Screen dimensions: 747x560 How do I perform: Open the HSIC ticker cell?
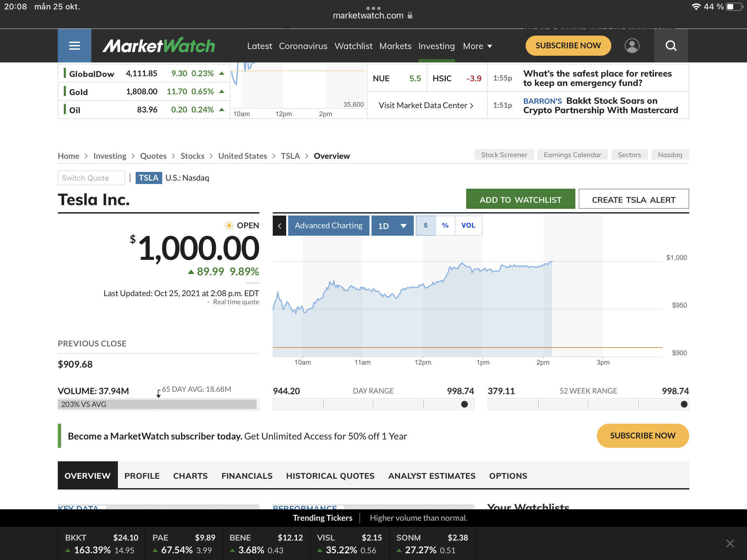[x=457, y=78]
